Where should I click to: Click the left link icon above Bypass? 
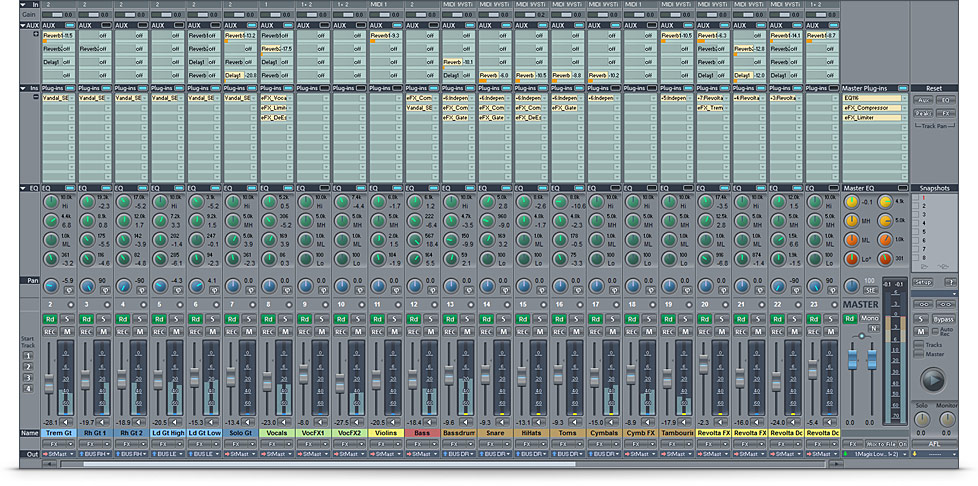pyautogui.click(x=923, y=304)
